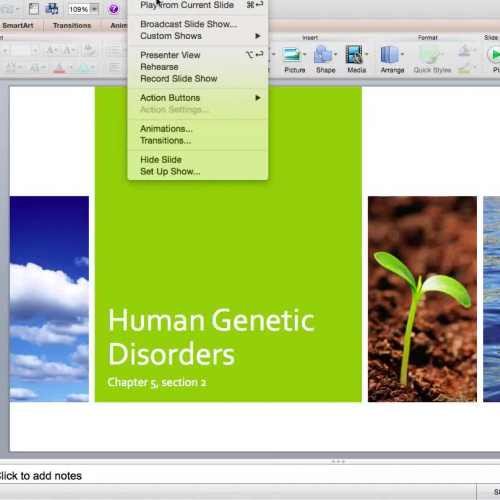
Task: Click the purple Help question mark icon
Action: click(113, 9)
